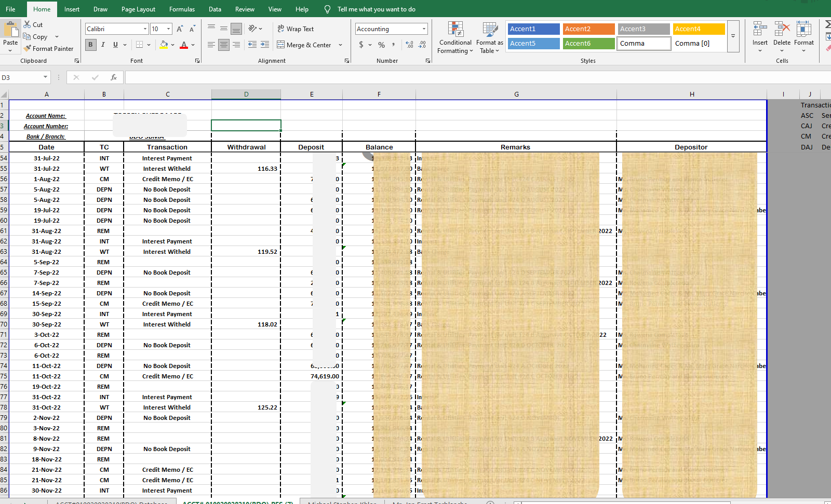
Task: Click Increase Decimal button
Action: click(x=410, y=45)
